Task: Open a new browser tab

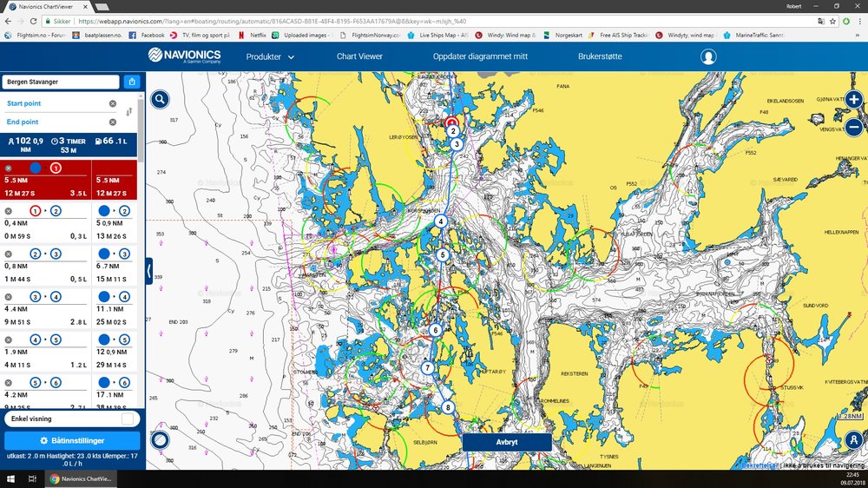Action: pos(102,7)
